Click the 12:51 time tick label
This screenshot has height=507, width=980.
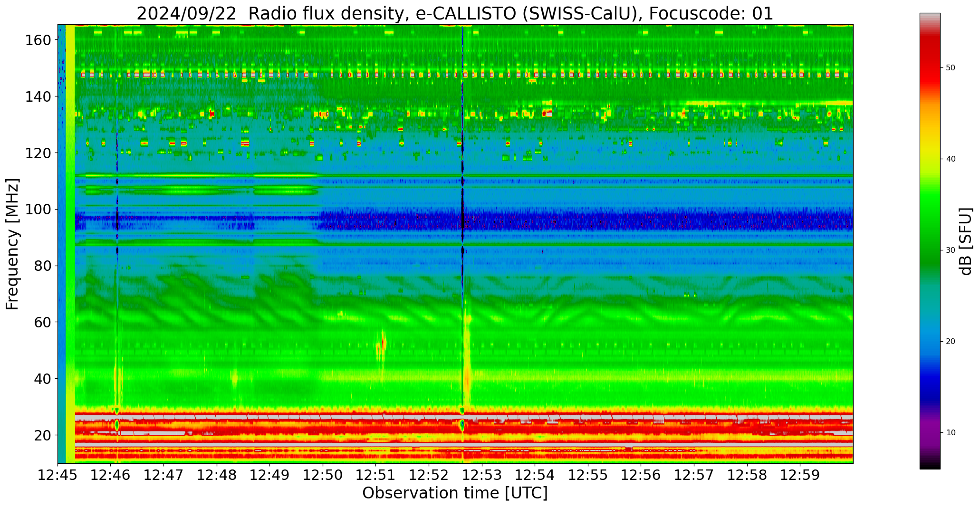tap(376, 475)
